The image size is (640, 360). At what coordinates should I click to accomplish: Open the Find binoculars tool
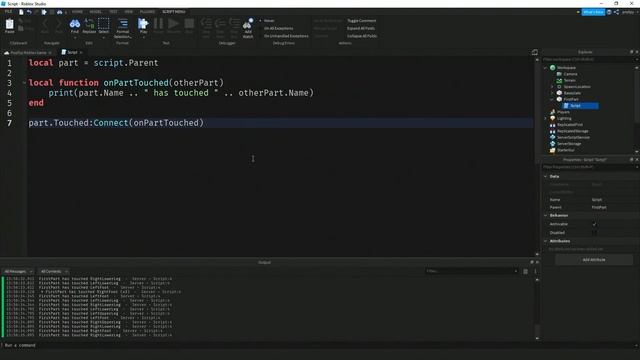(75, 24)
